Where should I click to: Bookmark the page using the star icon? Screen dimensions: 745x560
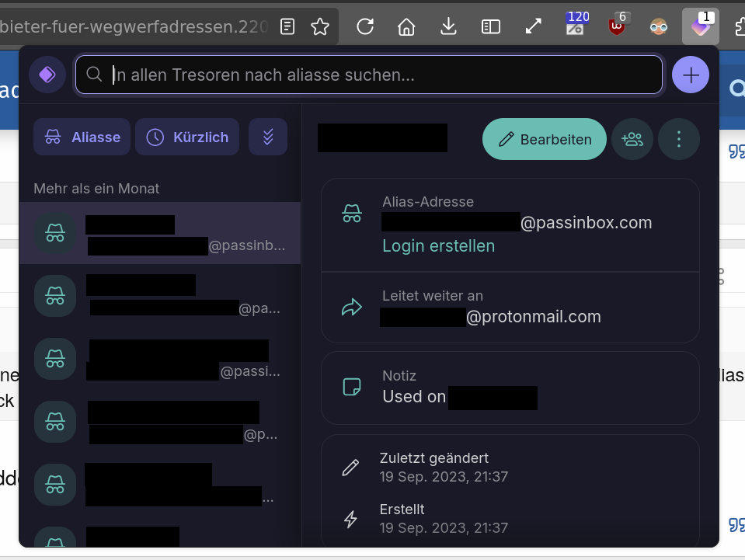(320, 26)
